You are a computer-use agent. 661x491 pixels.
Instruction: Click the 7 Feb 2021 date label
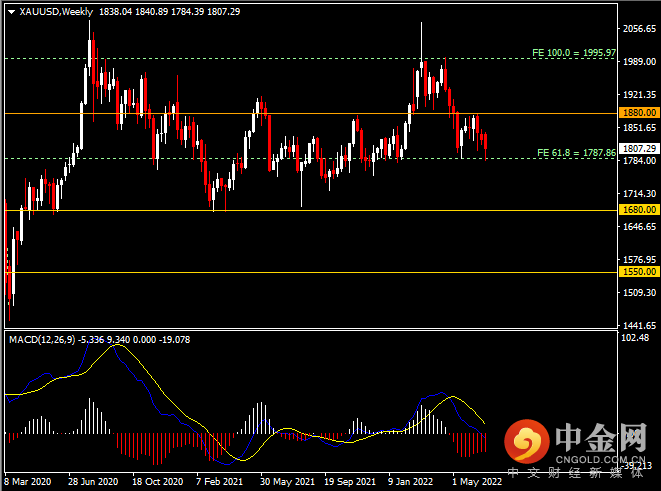pyautogui.click(x=220, y=481)
